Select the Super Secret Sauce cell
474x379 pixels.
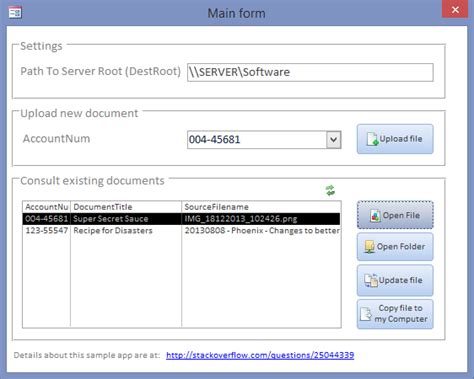[126, 219]
